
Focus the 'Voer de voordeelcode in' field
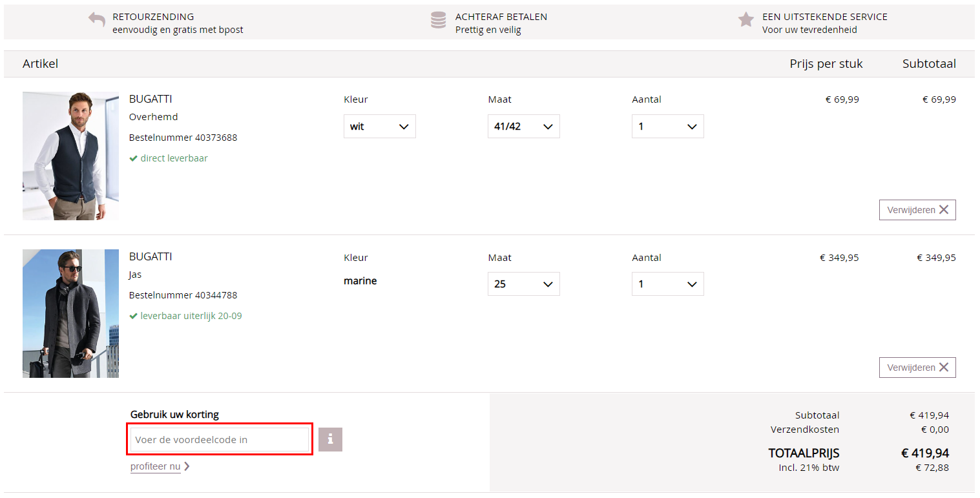coord(220,440)
